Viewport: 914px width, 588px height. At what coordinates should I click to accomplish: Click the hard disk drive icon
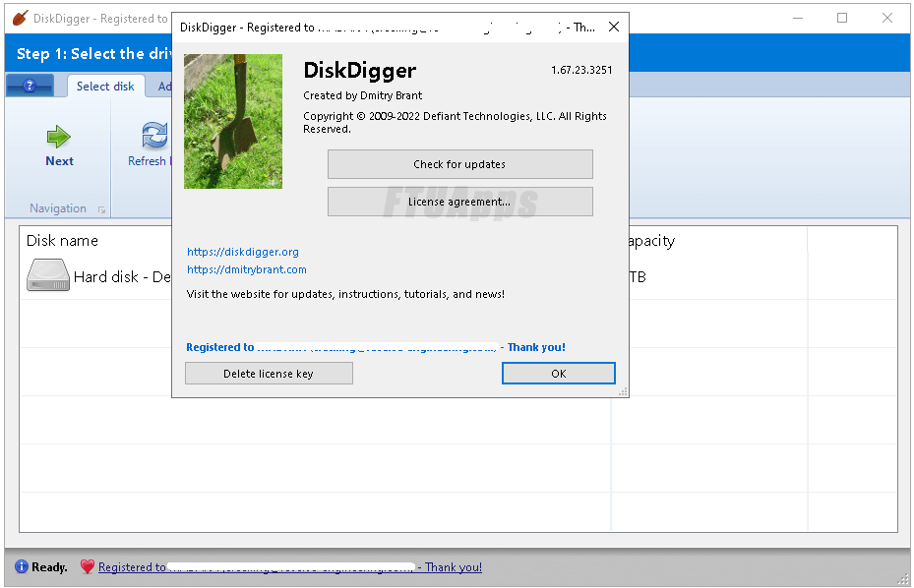click(48, 275)
